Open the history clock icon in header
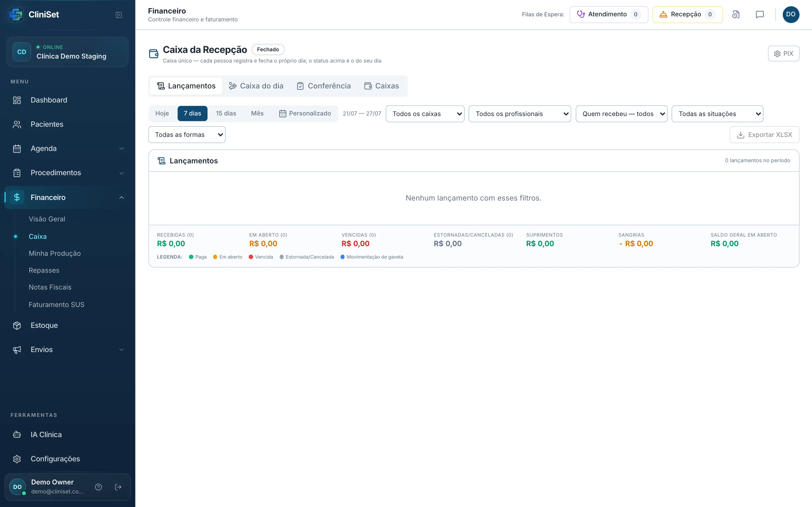 [736, 14]
